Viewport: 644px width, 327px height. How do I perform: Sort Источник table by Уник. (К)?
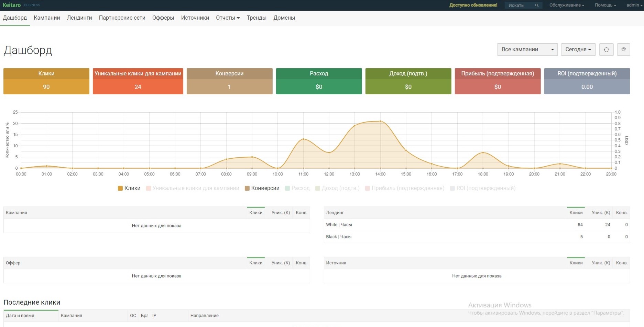(601, 263)
